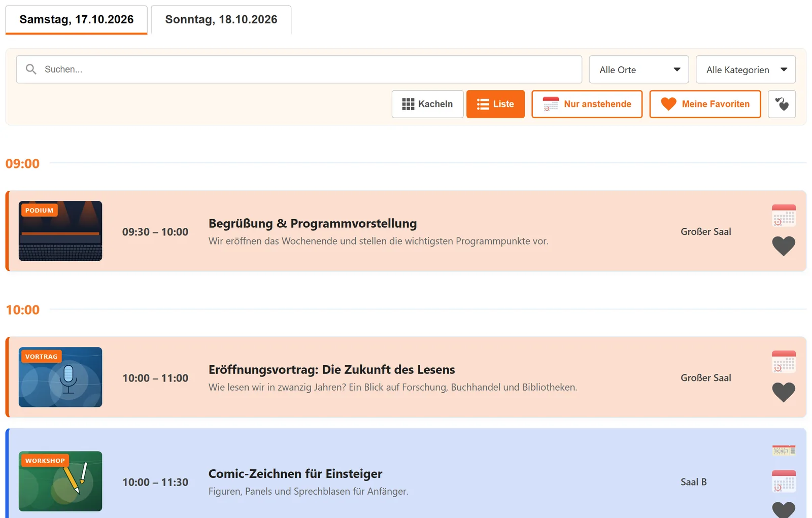
Task: Click the 10:00 time section heading
Action: tap(22, 310)
